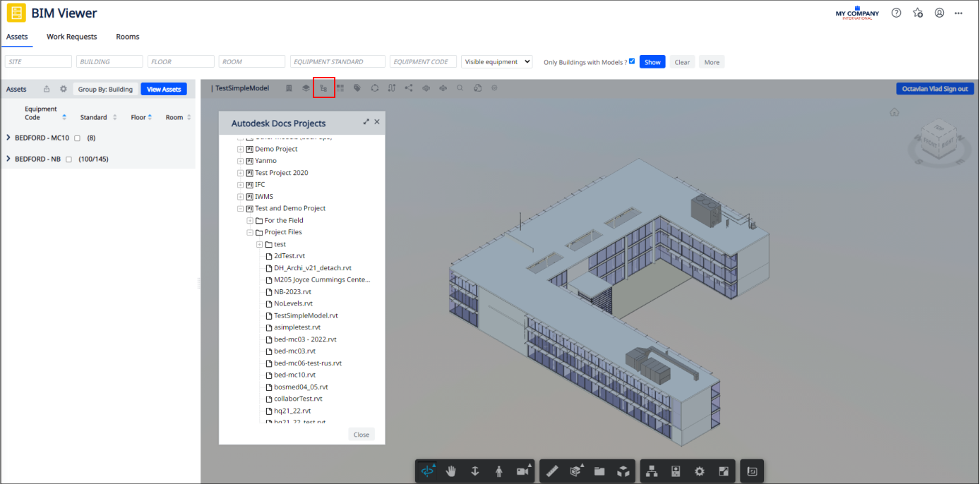Click Octavian Vlad Sign out button
The width and height of the screenshot is (980, 484).
pos(935,89)
